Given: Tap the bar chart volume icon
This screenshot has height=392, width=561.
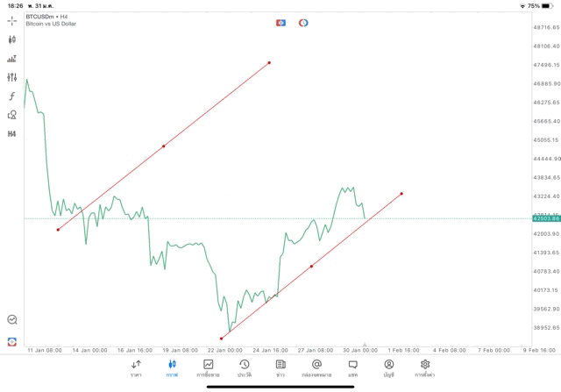Looking at the screenshot, I should pyautogui.click(x=12, y=59).
